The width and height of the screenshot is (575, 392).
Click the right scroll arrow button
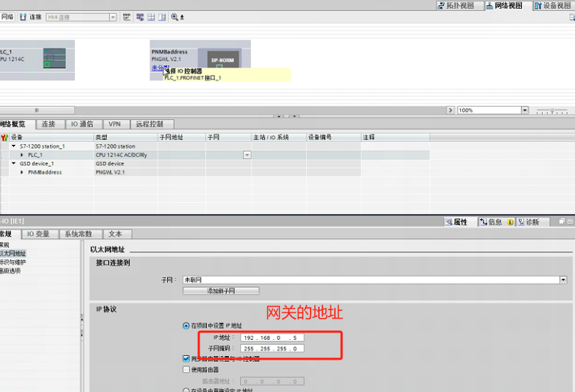pyautogui.click(x=451, y=110)
